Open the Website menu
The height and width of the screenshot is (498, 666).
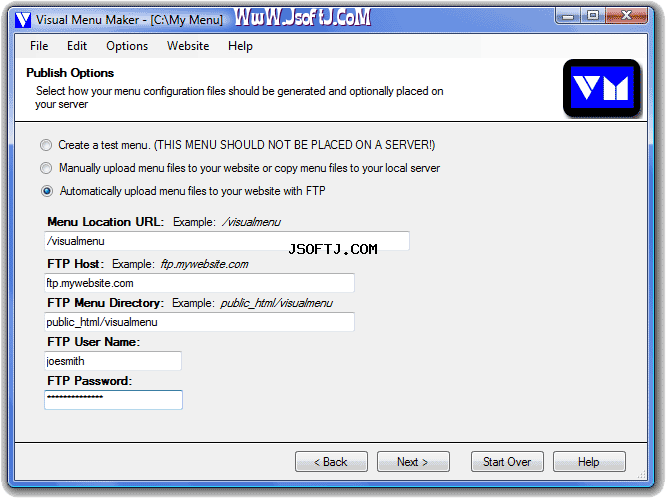(x=188, y=46)
